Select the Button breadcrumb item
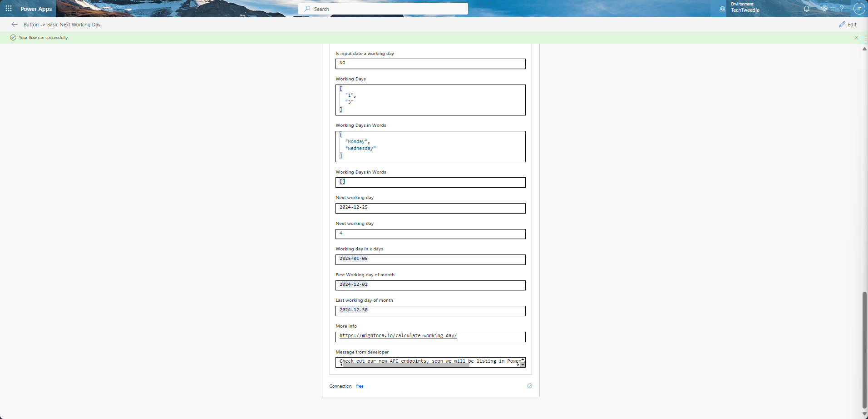Image resolution: width=868 pixels, height=419 pixels. click(x=32, y=25)
